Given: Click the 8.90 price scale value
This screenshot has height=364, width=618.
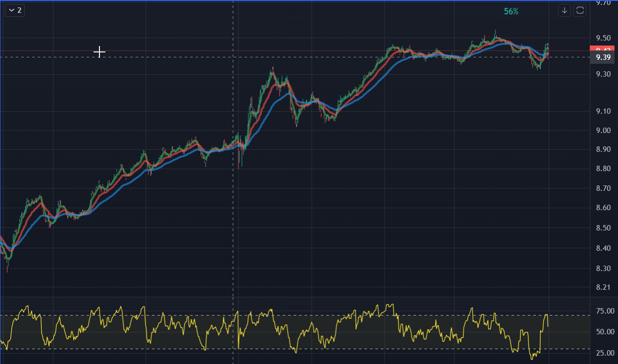Looking at the screenshot, I should pos(603,149).
